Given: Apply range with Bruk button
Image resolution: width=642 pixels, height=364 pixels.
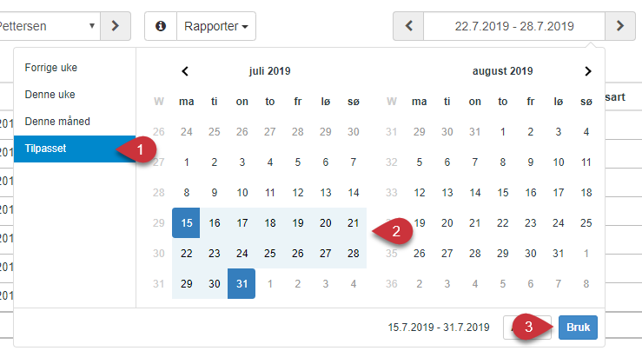Looking at the screenshot, I should (x=578, y=328).
